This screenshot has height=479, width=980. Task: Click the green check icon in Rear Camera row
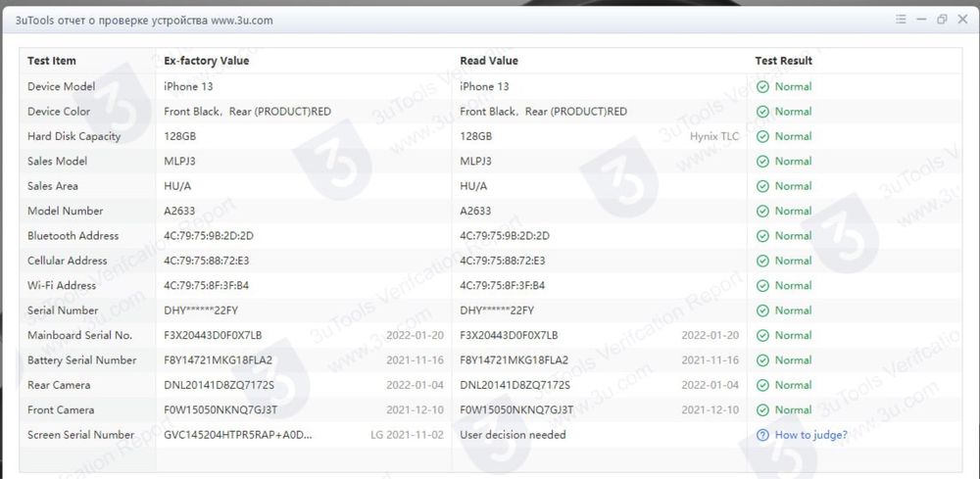click(762, 385)
